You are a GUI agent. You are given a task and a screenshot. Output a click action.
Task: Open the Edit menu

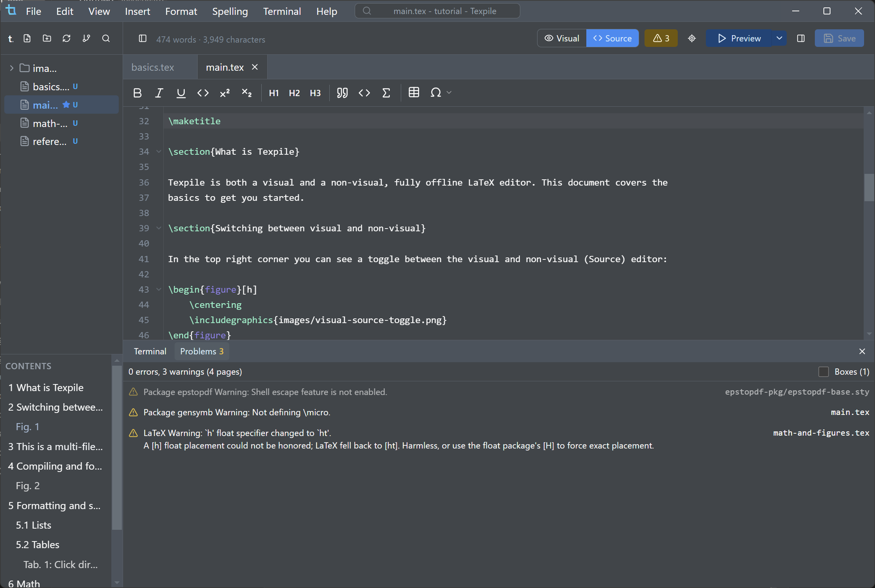click(x=64, y=11)
